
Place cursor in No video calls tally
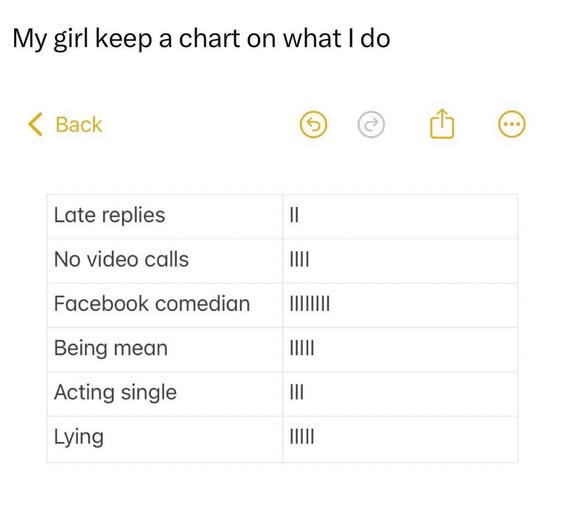pos(400,261)
